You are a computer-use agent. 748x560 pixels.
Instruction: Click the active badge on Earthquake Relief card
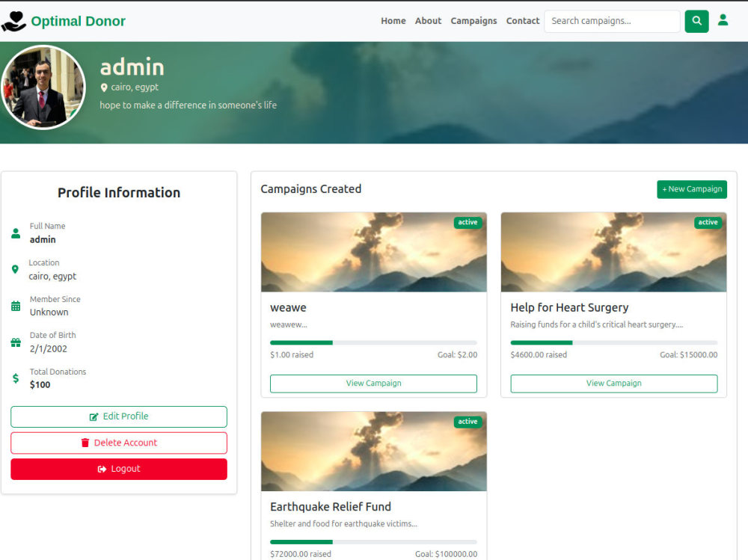(x=467, y=422)
